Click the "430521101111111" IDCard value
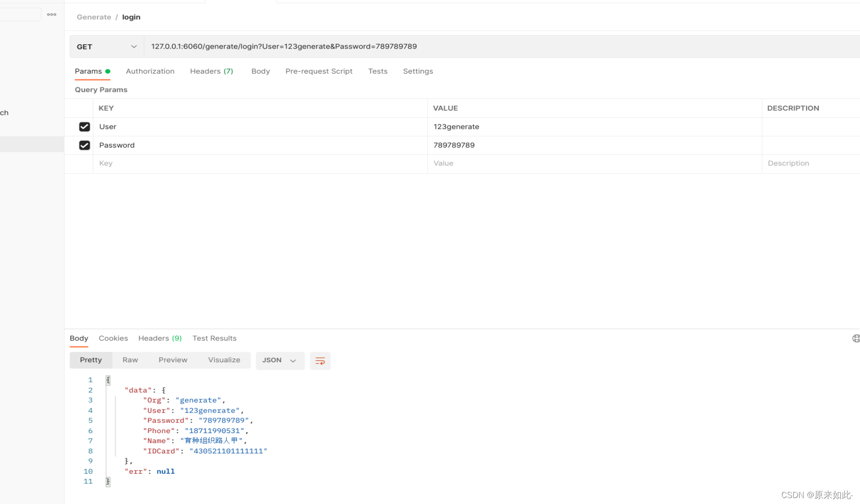Image resolution: width=860 pixels, height=504 pixels. click(228, 451)
